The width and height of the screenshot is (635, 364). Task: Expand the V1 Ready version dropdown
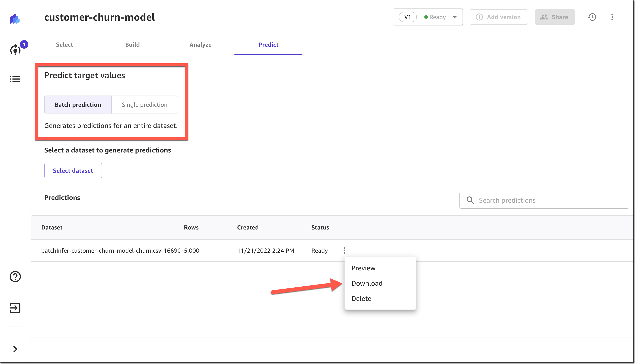tap(428, 17)
